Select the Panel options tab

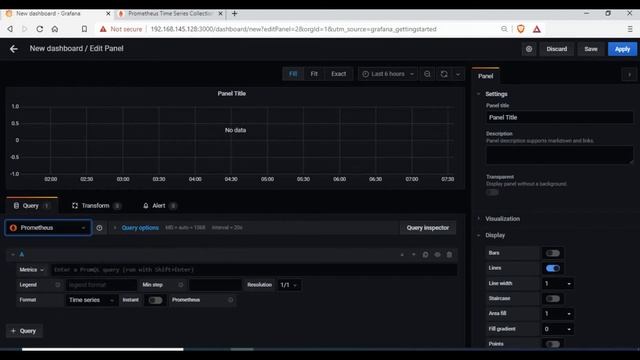(485, 76)
